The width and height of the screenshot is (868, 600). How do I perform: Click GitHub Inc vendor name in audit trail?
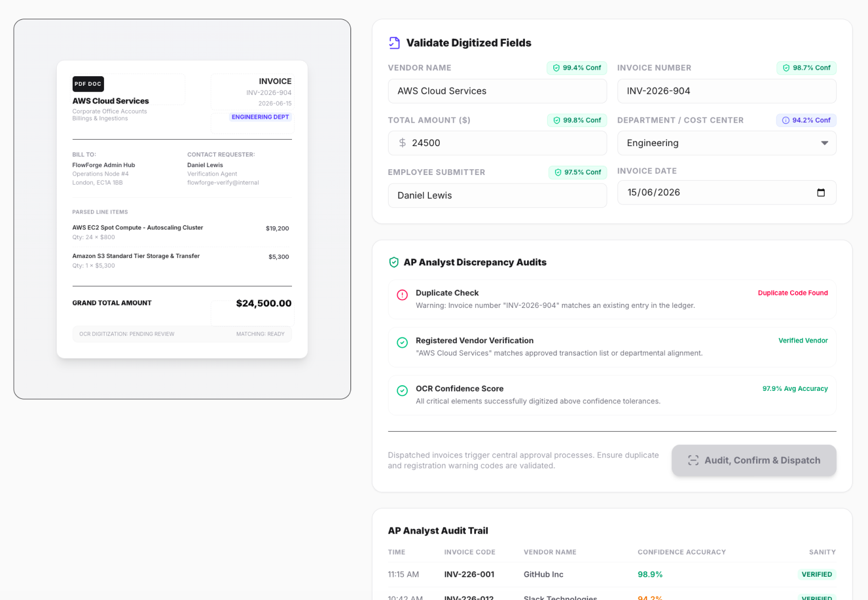(544, 574)
